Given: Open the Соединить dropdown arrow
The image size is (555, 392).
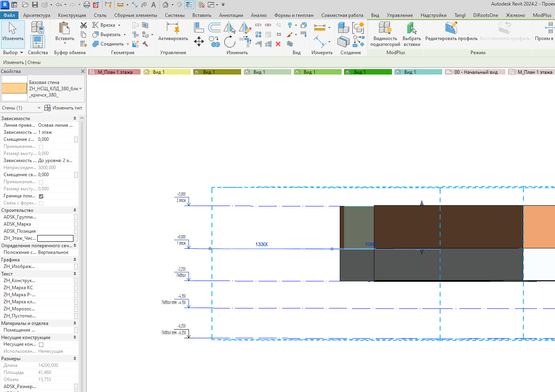Looking at the screenshot, I should pos(128,44).
